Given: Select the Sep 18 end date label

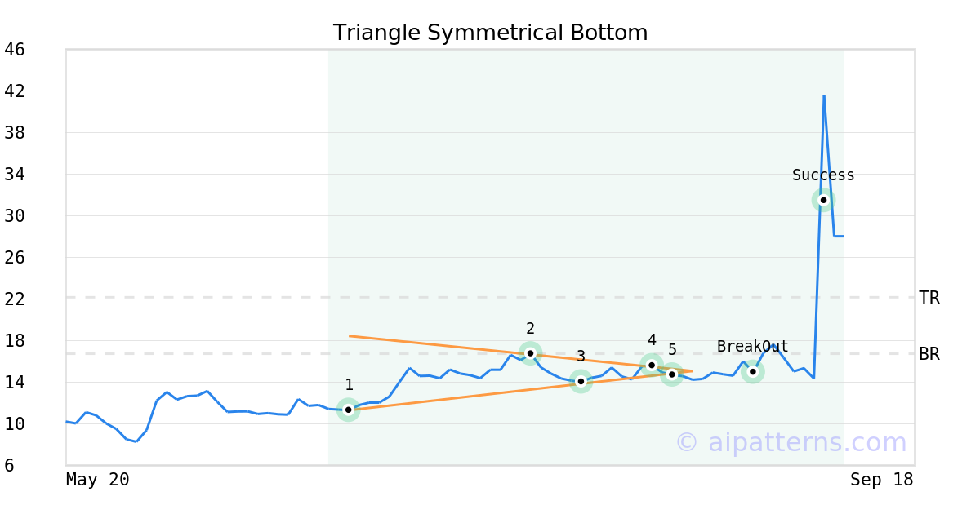Looking at the screenshot, I should coord(881,480).
